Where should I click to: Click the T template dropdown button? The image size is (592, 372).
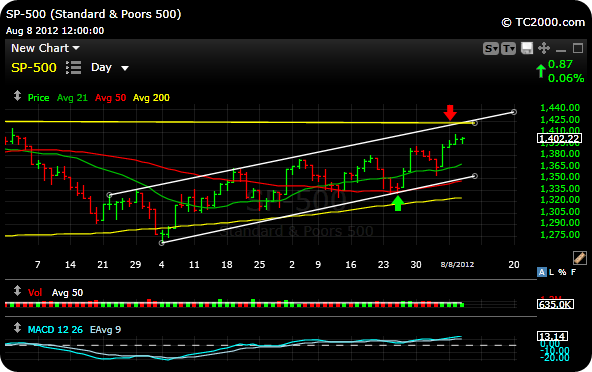(508, 48)
